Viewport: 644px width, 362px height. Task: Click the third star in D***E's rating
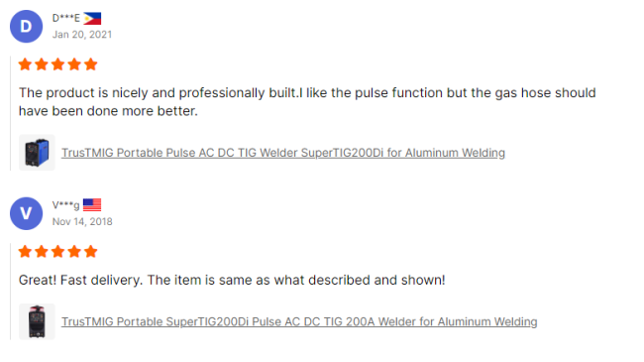[x=57, y=64]
